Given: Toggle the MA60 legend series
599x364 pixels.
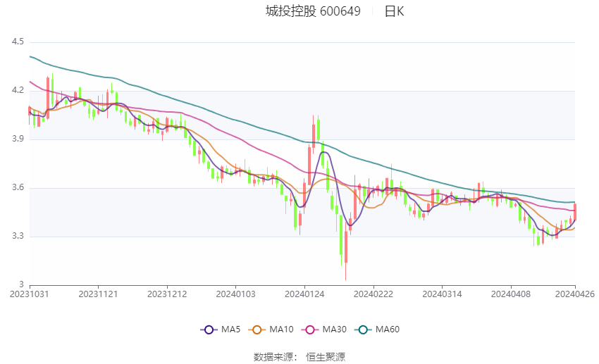Looking at the screenshot, I should coord(377,330).
